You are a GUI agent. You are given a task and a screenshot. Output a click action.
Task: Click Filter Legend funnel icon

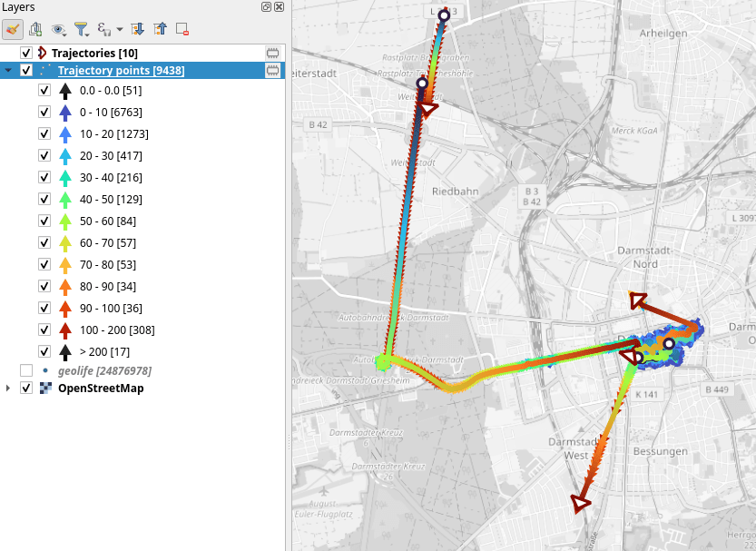click(x=80, y=29)
